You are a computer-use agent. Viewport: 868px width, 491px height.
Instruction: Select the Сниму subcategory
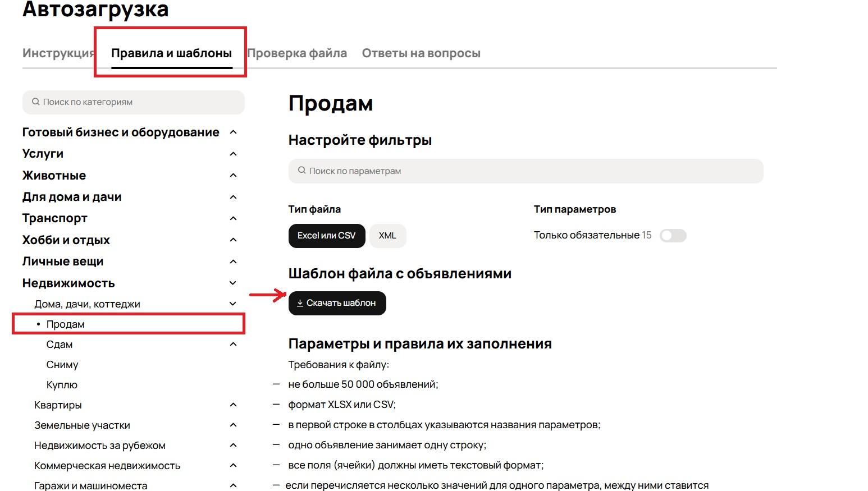coord(62,365)
